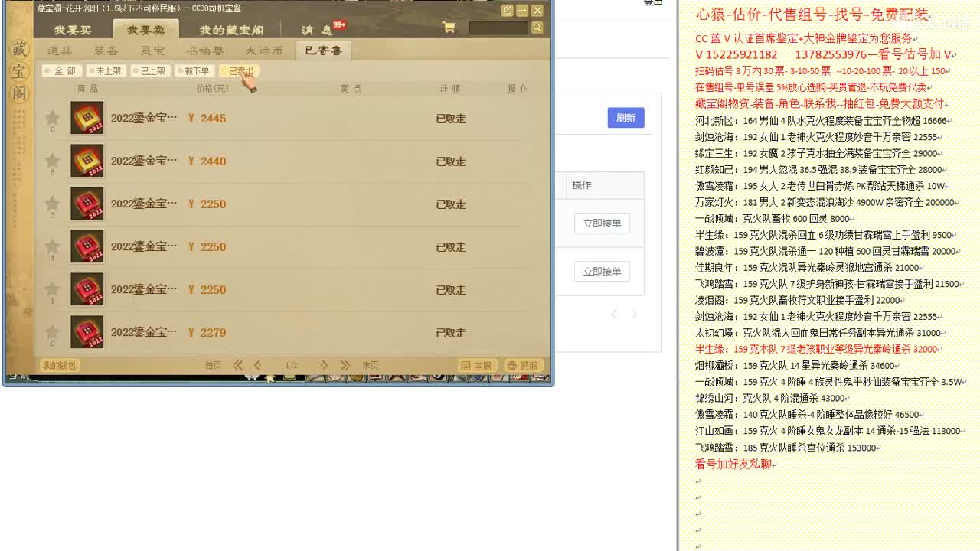
Task: Star the ¥2279 treasure box listing
Action: point(52,331)
